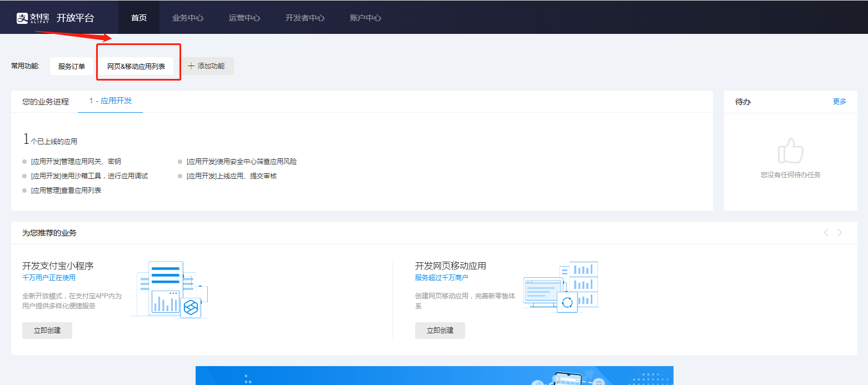This screenshot has height=385, width=868.
Task: Click the previous arrow in recommended services
Action: pos(826,233)
